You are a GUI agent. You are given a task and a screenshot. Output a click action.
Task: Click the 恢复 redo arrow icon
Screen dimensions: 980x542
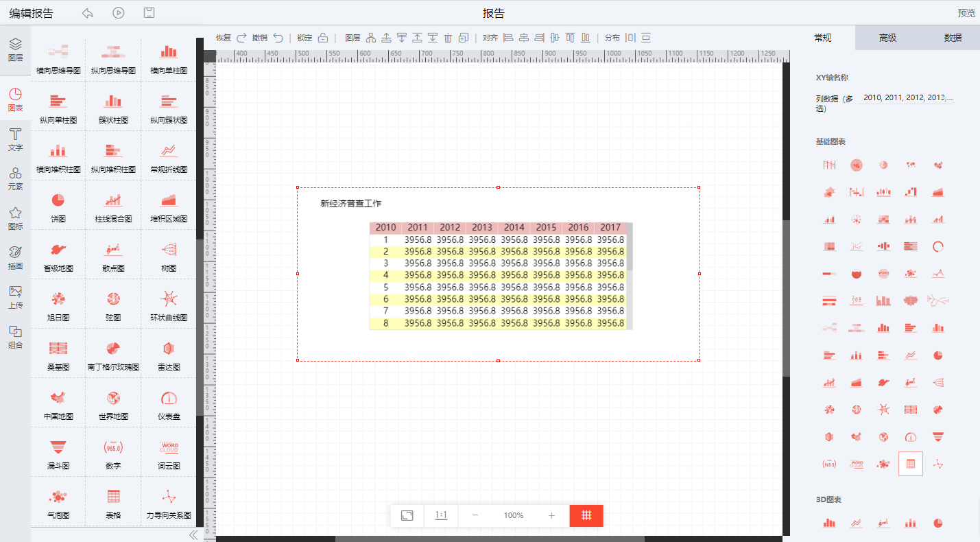click(x=241, y=38)
